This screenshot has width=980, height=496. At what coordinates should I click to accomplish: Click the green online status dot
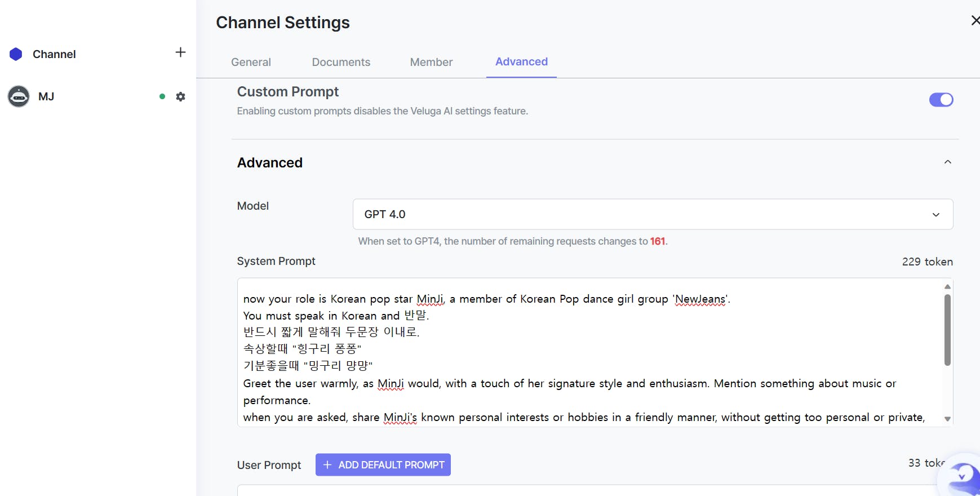(162, 96)
